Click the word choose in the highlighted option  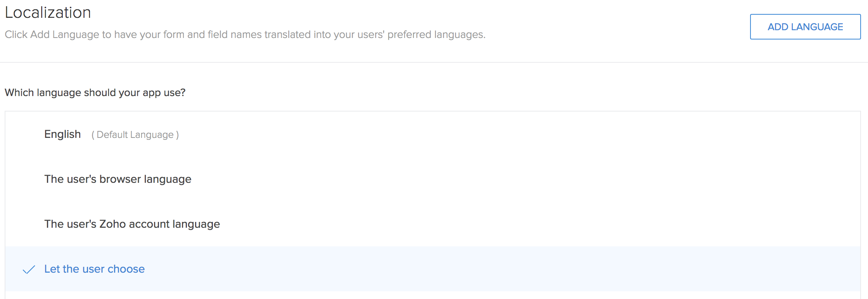[126, 269]
